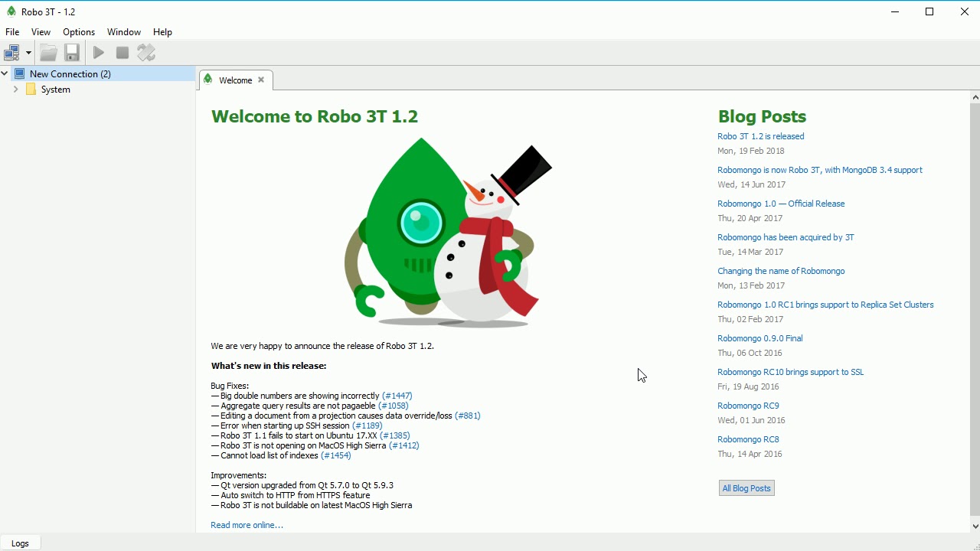980x551 pixels.
Task: Open issue link #1412
Action: click(x=404, y=445)
